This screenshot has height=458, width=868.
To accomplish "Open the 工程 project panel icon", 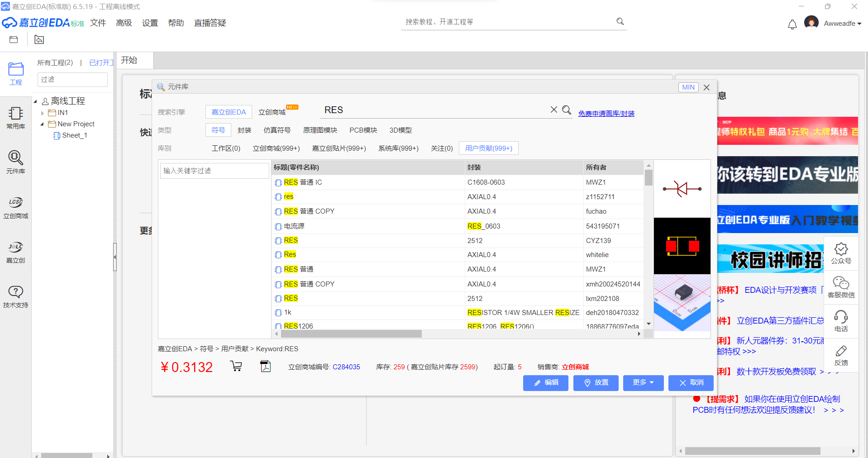I will pyautogui.click(x=15, y=74).
